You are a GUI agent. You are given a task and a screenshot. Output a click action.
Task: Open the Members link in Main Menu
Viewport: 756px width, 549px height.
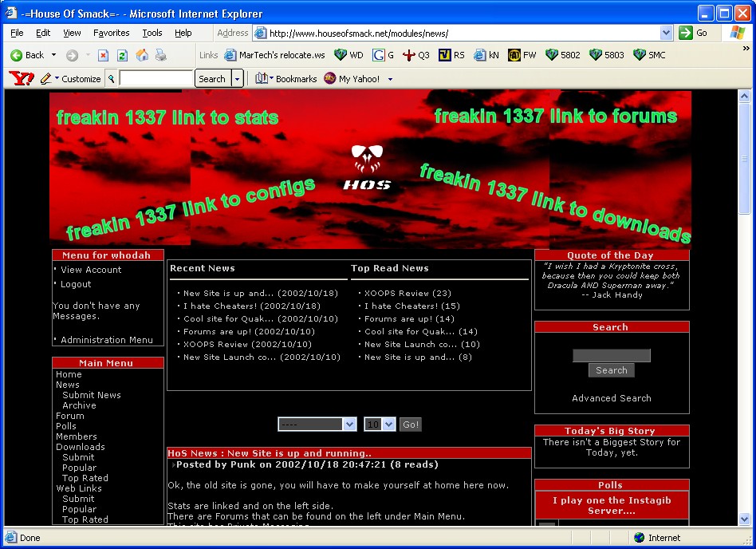click(77, 436)
